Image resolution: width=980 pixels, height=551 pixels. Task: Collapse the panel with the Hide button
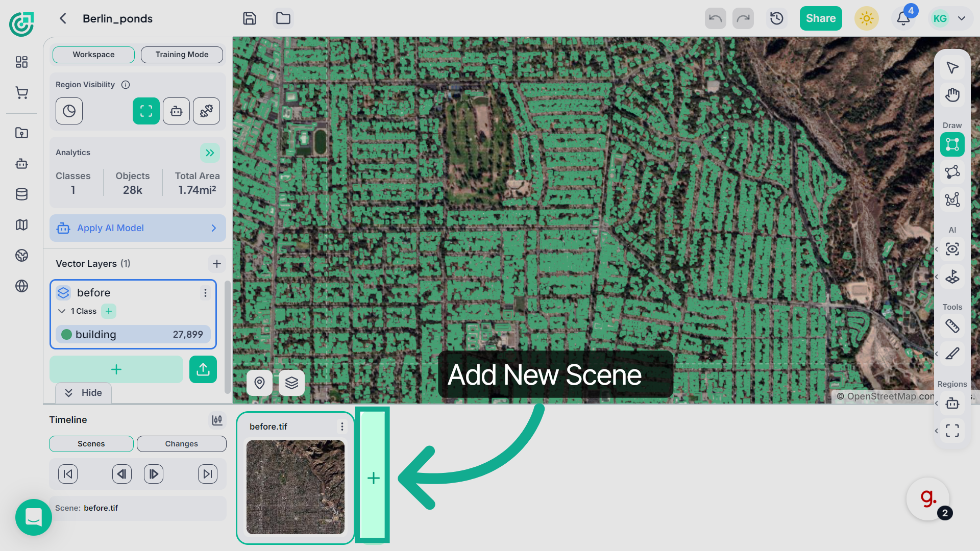[x=83, y=393]
